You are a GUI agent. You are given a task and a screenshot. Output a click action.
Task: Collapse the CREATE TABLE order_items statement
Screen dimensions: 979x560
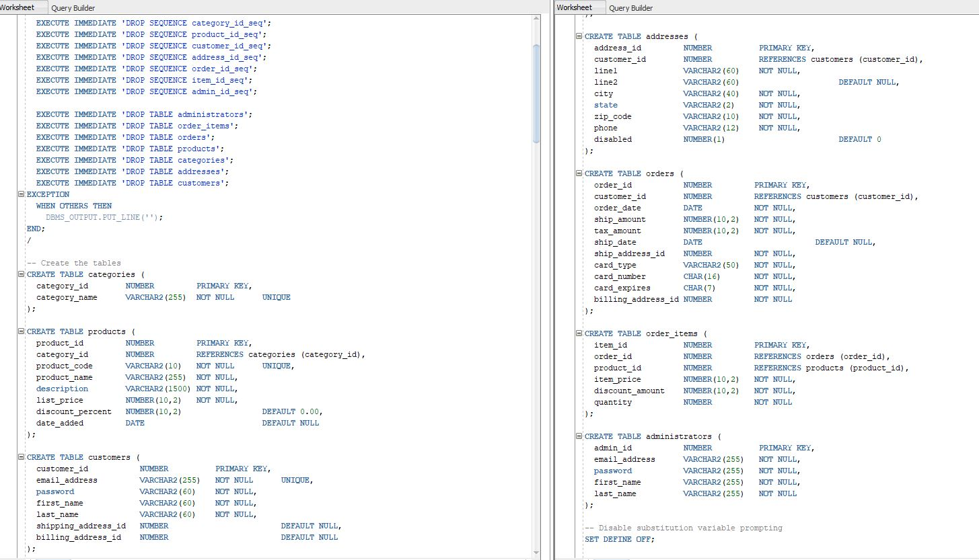coord(579,333)
